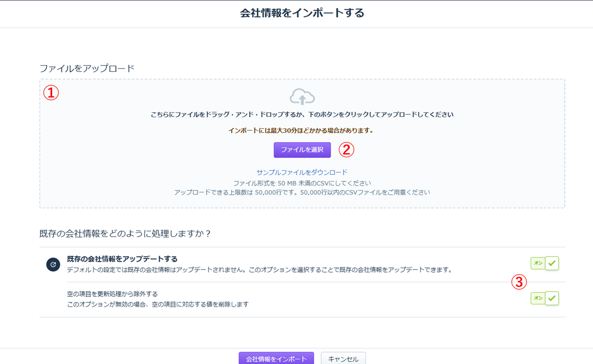The width and height of the screenshot is (593, 364).
Task: Click the 会社情報をインポート button
Action: (276, 358)
